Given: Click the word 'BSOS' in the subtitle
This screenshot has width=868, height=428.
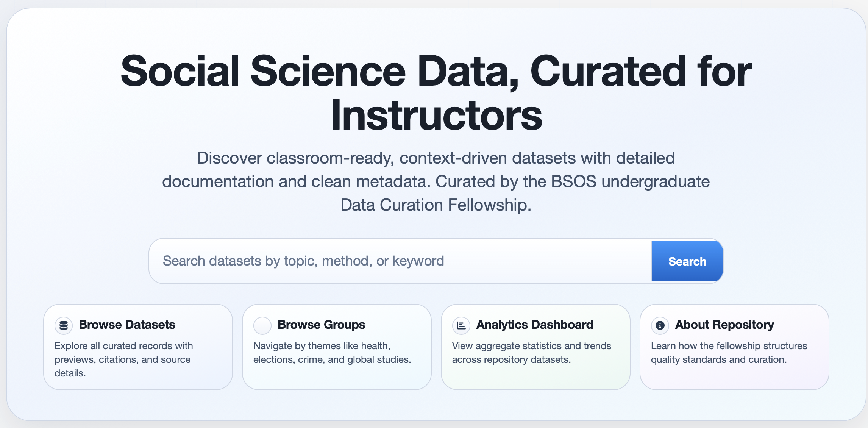Looking at the screenshot, I should pyautogui.click(x=573, y=181).
